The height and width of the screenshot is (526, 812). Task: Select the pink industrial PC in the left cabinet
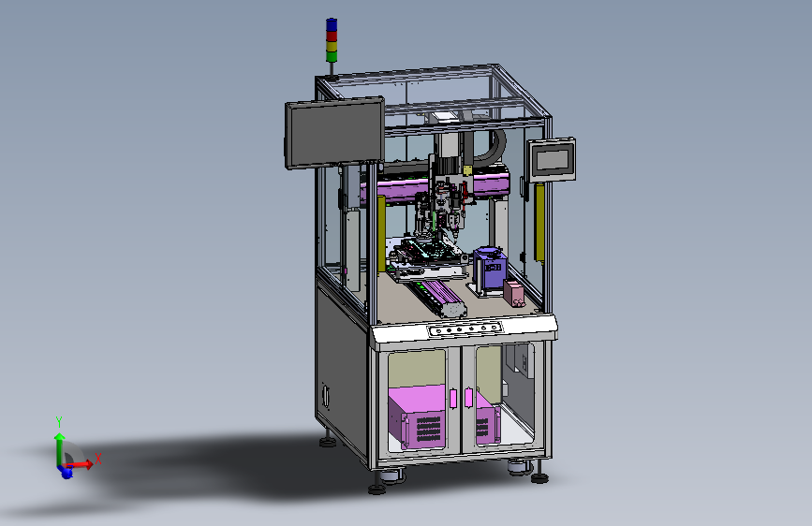point(418,417)
